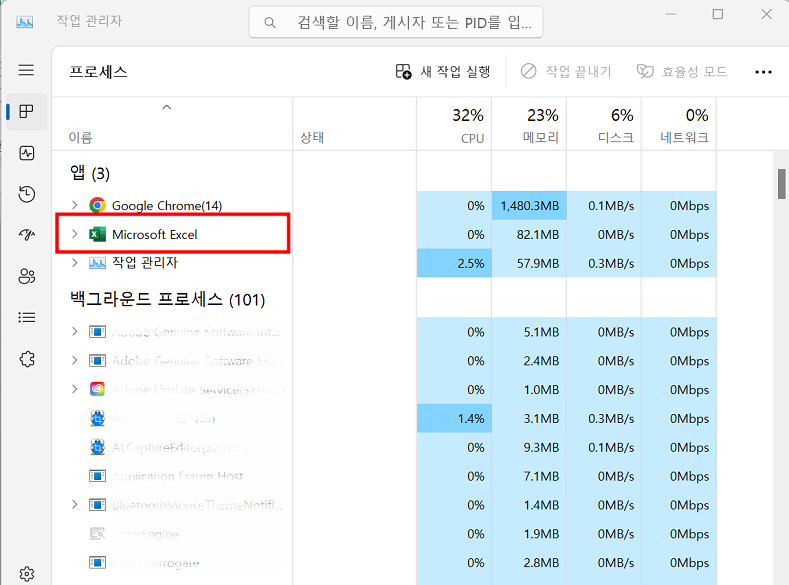Select the Application Frame Host row name
The image size is (789, 585).
[x=178, y=476]
